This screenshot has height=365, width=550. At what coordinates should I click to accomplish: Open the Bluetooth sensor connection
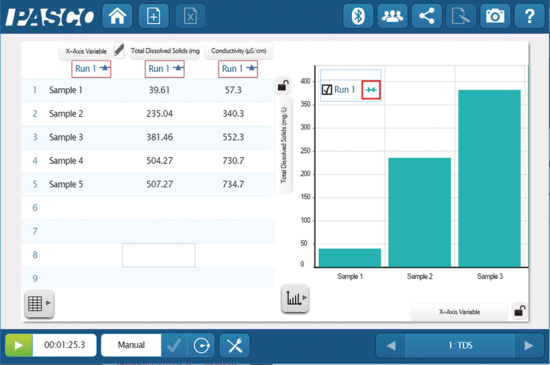(x=358, y=16)
